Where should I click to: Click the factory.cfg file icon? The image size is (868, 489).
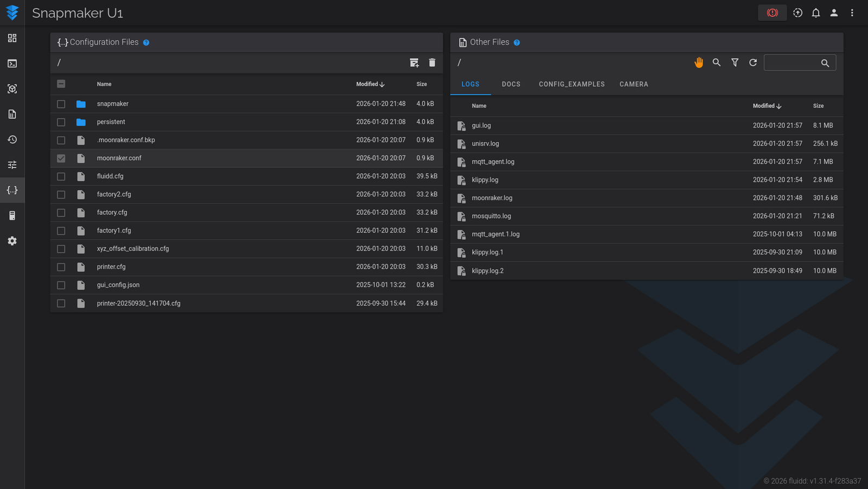tap(81, 213)
